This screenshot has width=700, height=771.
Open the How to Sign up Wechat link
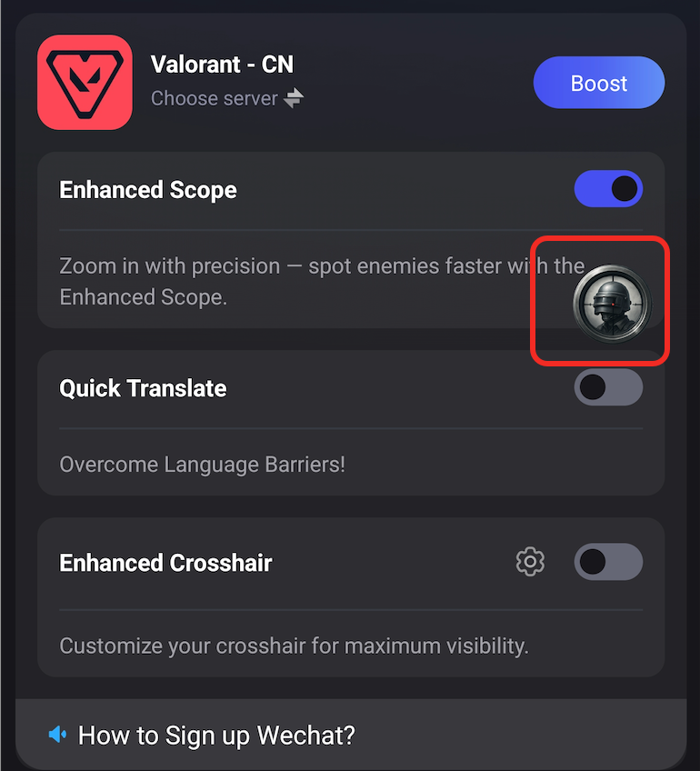point(216,735)
